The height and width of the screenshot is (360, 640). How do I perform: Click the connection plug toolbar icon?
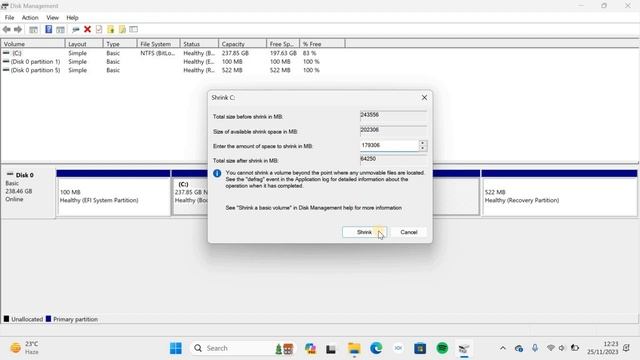pyautogui.click(x=75, y=29)
